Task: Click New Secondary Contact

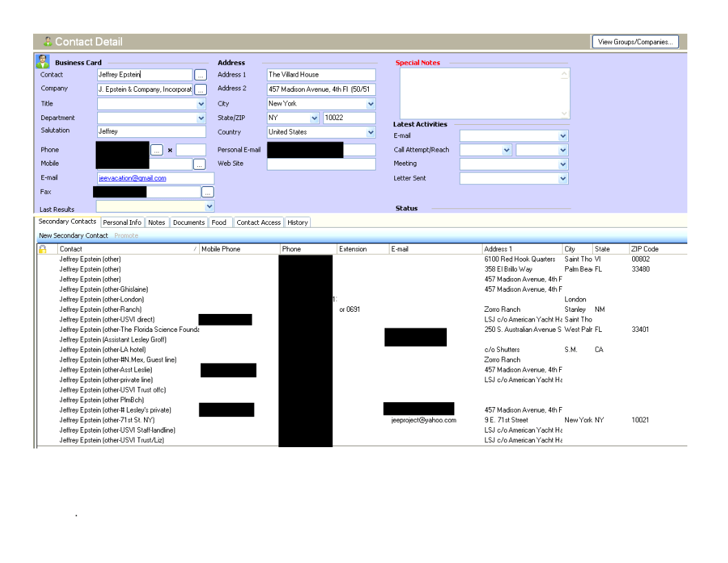Action: coord(73,236)
